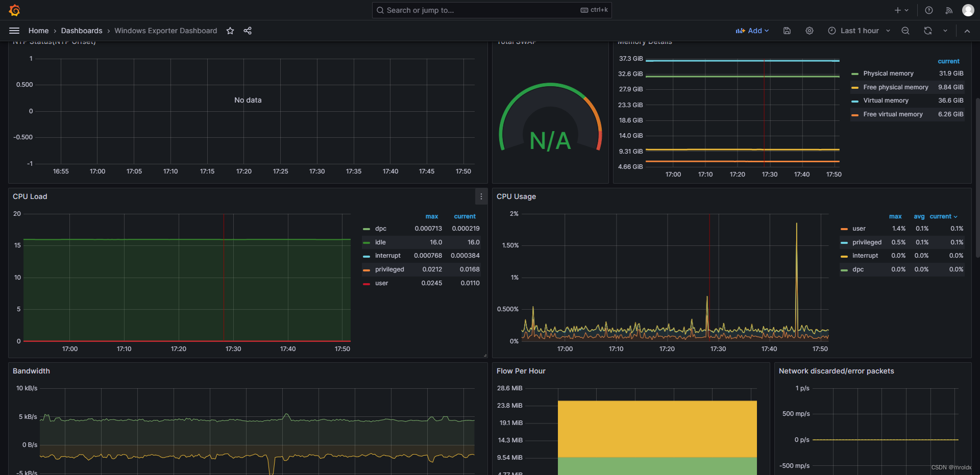Click dpc color swatch in CPU Usage legend
Screen dimensions: 980x475
click(x=844, y=270)
